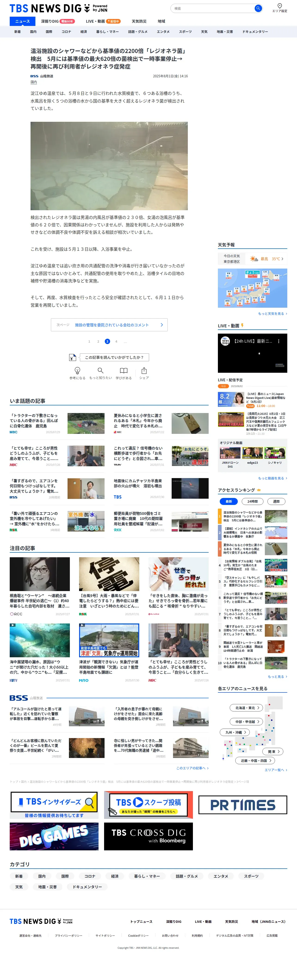Open the PR TIMES banner
This screenshot has height=980, width=297.
pyautogui.click(x=243, y=805)
